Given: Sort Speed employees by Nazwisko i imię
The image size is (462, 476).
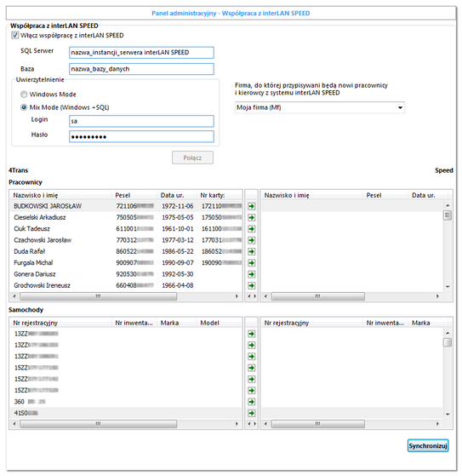Looking at the screenshot, I should click(x=312, y=195).
